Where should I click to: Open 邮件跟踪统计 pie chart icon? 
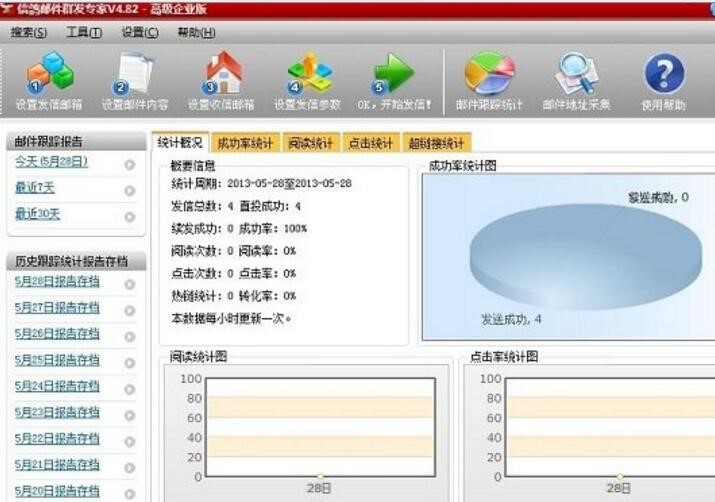point(489,73)
